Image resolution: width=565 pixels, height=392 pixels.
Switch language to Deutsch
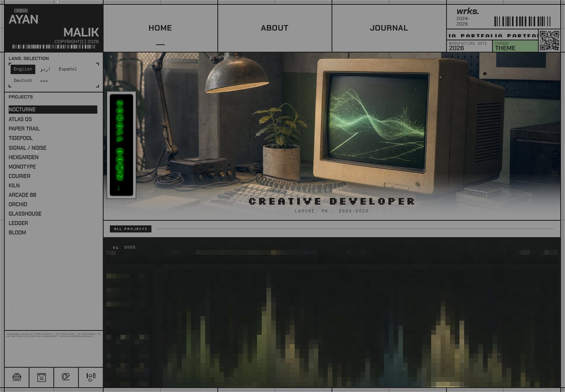click(x=23, y=81)
